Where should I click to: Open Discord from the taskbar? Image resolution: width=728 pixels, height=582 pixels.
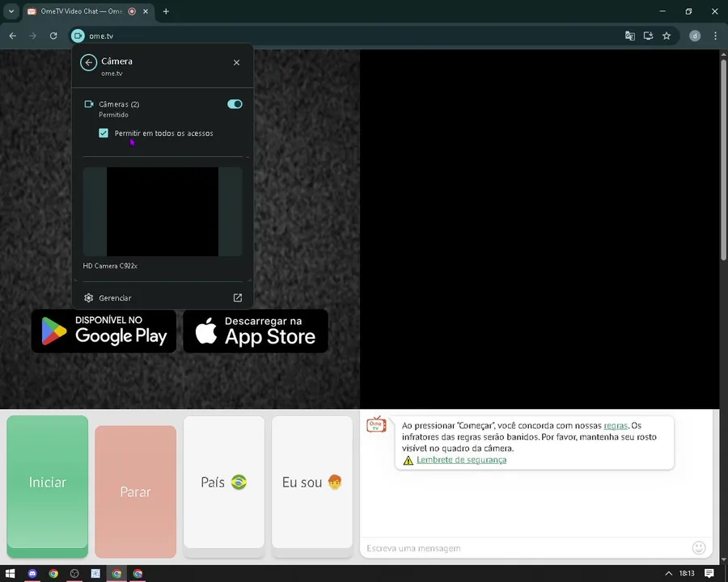click(x=32, y=574)
